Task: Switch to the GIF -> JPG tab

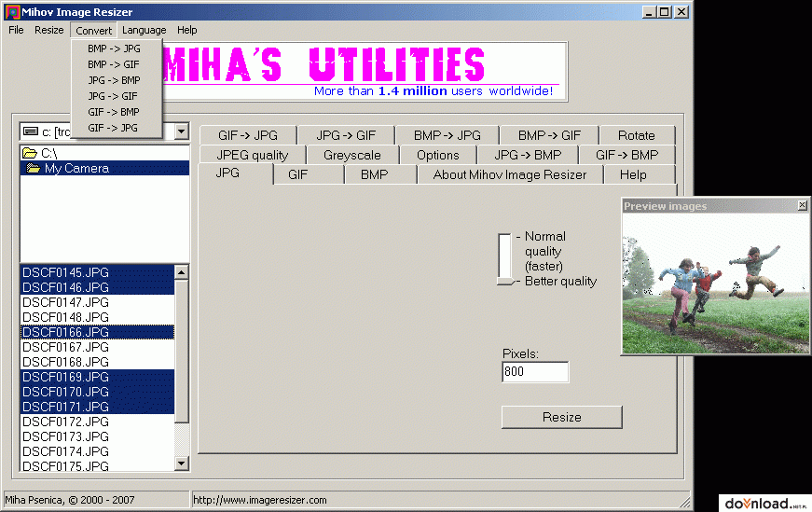Action: click(x=248, y=135)
